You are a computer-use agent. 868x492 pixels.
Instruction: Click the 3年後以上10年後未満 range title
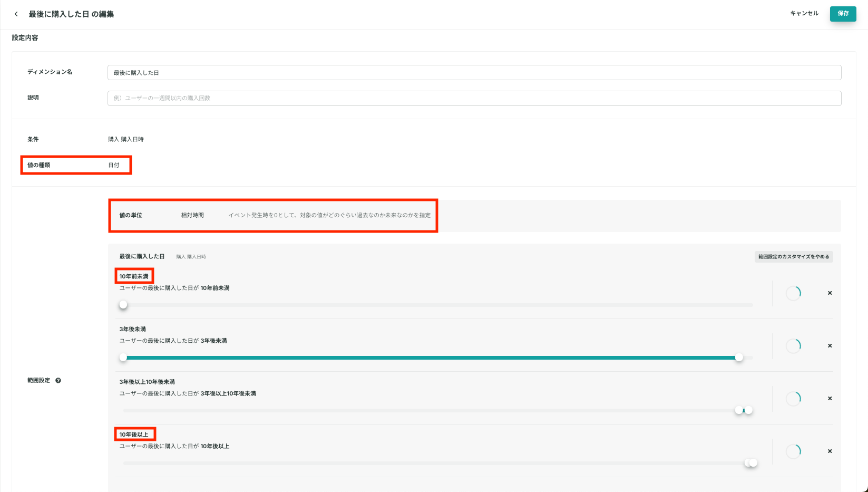click(147, 382)
